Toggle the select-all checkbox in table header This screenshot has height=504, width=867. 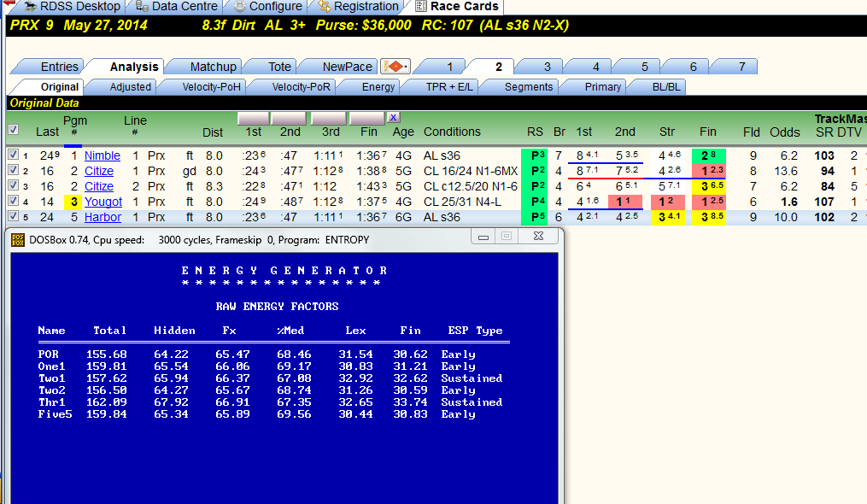point(14,130)
